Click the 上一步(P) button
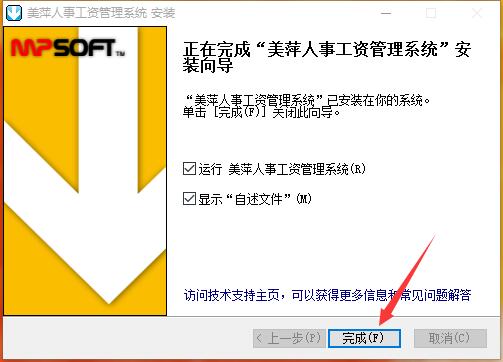Screen dimensions: 503x362 click(289, 338)
